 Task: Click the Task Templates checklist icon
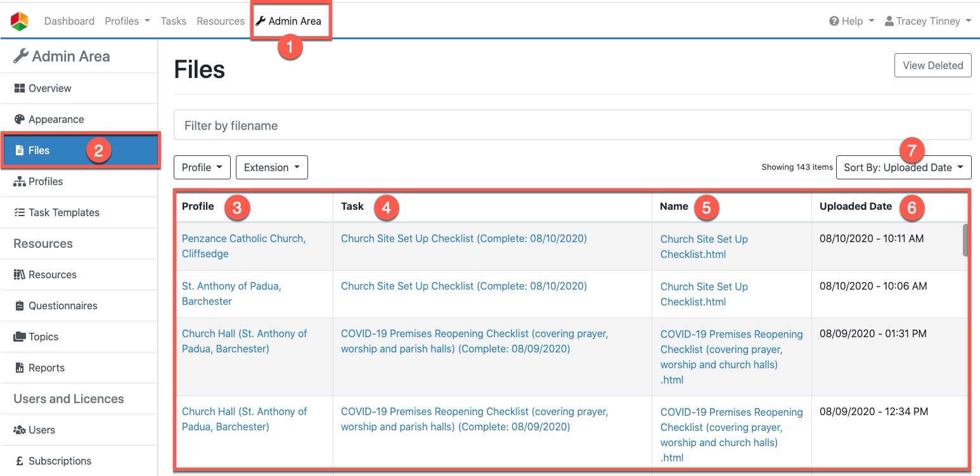(19, 212)
